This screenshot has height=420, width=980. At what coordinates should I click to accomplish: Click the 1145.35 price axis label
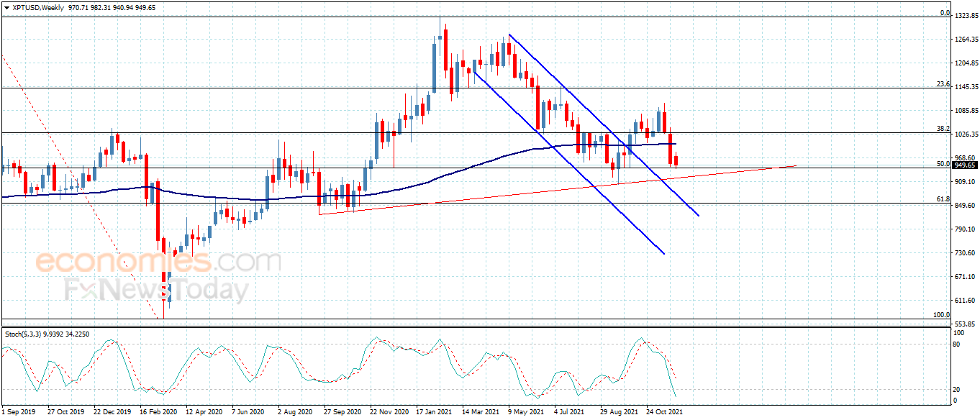(x=966, y=86)
